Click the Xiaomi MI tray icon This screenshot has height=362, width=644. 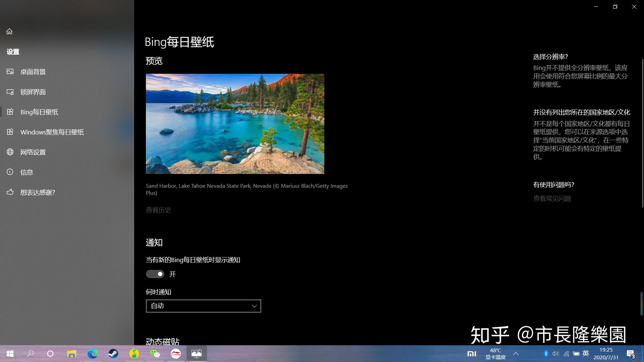[x=472, y=354]
